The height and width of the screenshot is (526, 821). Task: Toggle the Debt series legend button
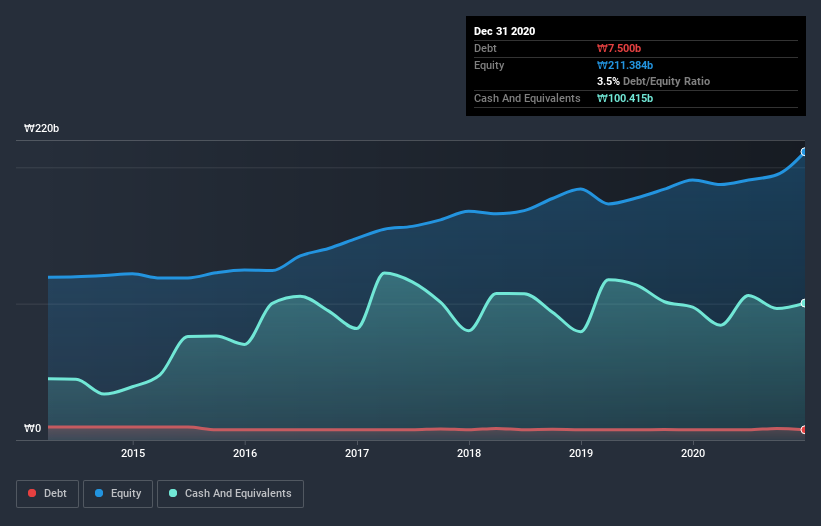tap(48, 494)
